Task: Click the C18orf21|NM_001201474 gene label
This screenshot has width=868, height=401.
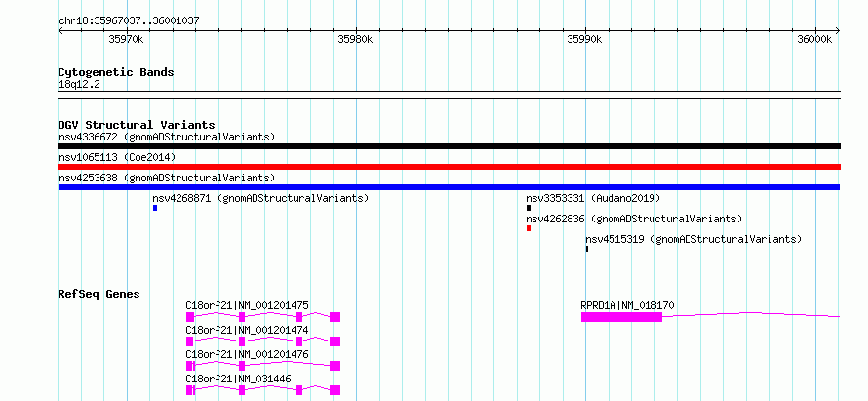Action: (x=248, y=330)
